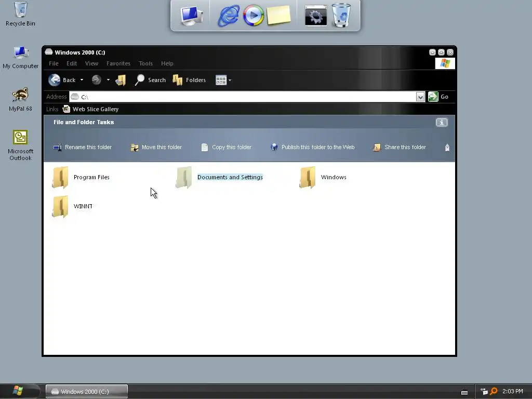Click the drive icon in address bar

click(x=75, y=97)
